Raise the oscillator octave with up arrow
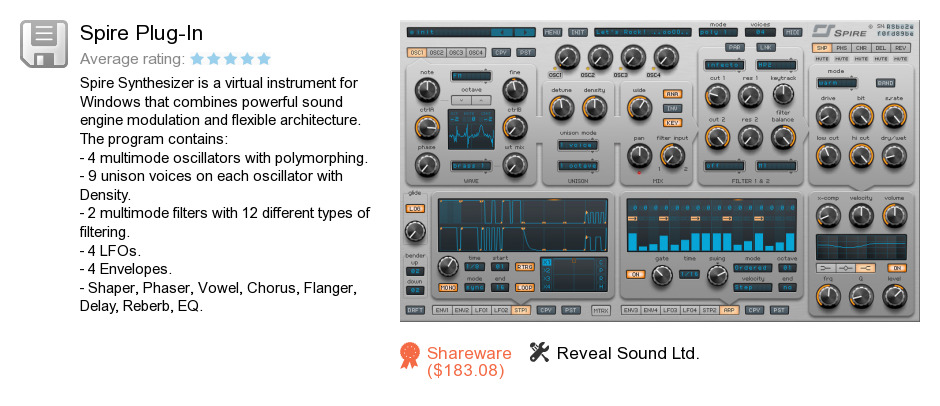The image size is (940, 406). click(481, 100)
